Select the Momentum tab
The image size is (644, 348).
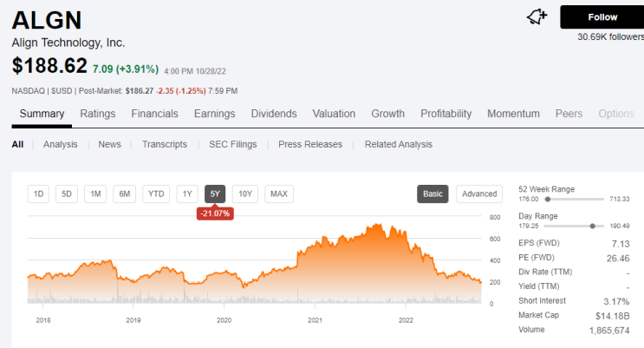click(x=513, y=114)
